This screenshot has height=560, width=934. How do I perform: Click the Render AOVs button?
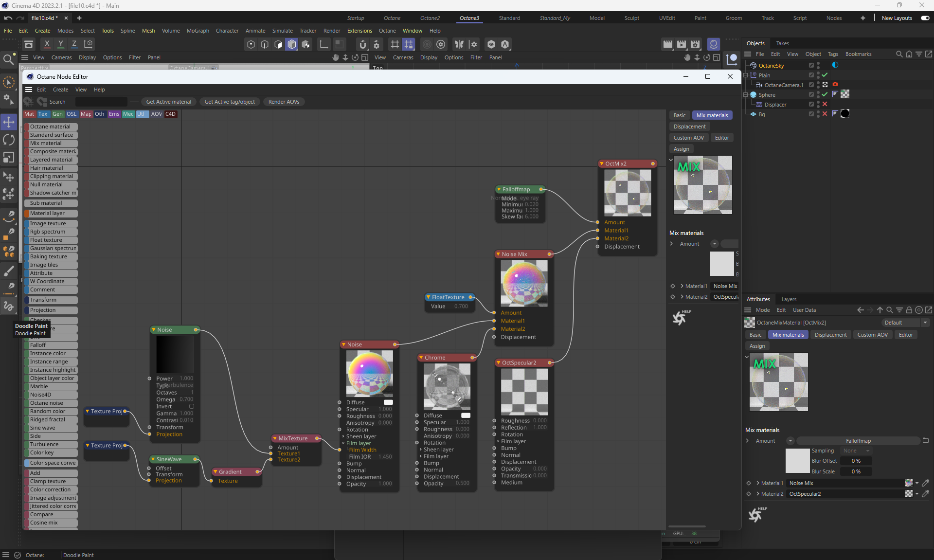click(x=284, y=102)
